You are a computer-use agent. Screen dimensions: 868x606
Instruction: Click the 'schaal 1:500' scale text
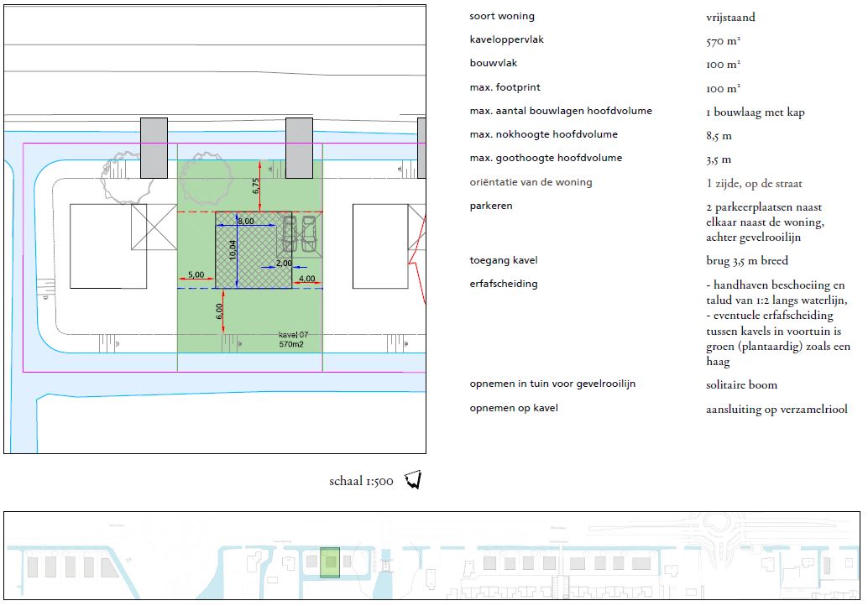pos(361,482)
